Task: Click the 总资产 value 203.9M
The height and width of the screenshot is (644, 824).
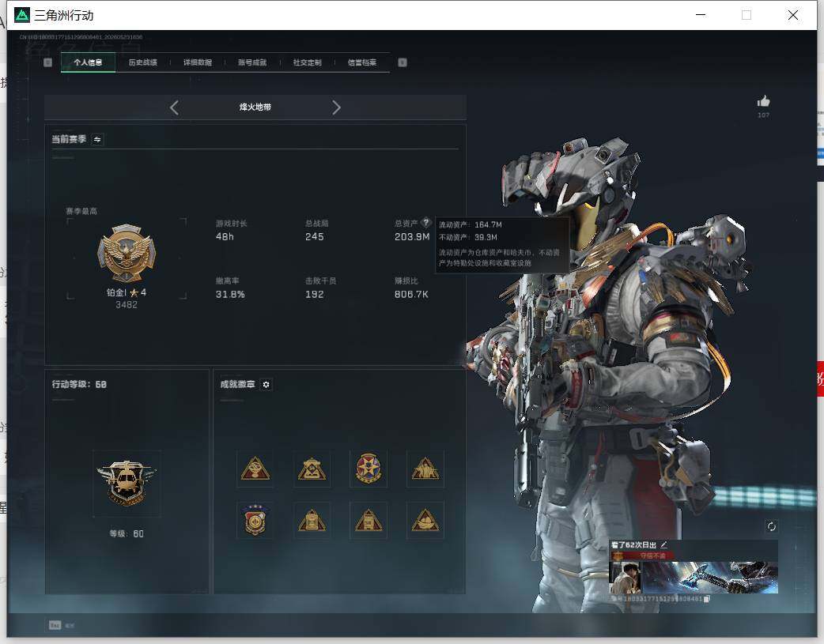Action: (412, 237)
